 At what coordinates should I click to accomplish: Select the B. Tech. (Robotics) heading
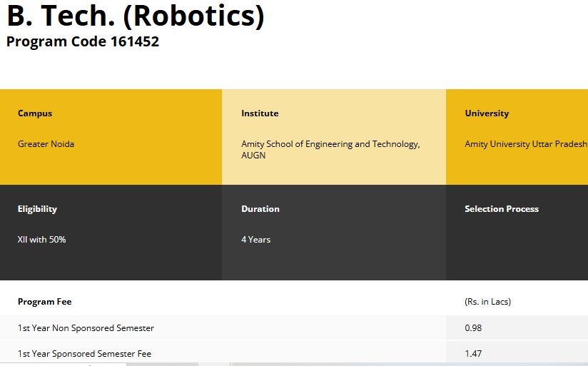tap(136, 16)
